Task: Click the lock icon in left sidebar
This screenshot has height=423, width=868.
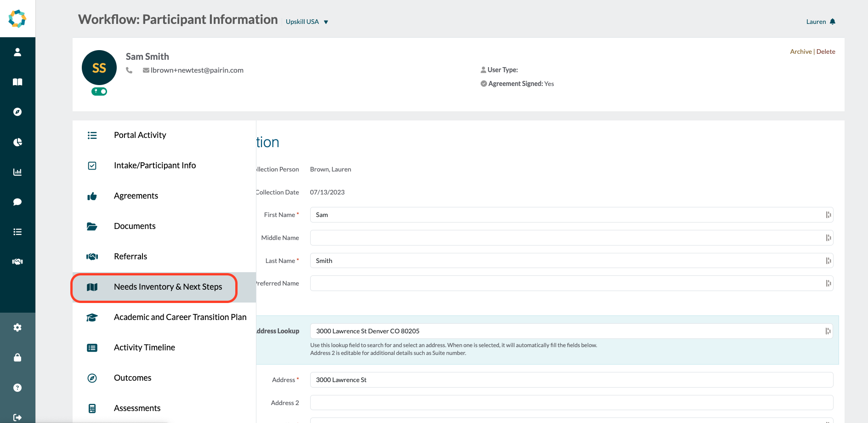Action: coord(17,357)
